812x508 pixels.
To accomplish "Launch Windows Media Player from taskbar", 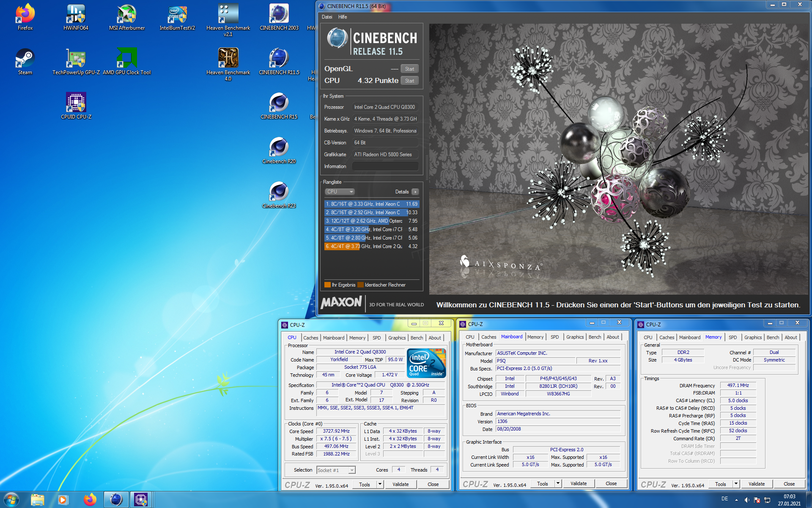I will [63, 500].
